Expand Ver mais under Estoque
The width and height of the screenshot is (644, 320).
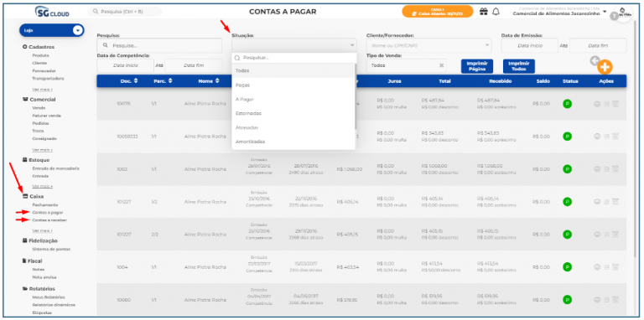(42, 186)
